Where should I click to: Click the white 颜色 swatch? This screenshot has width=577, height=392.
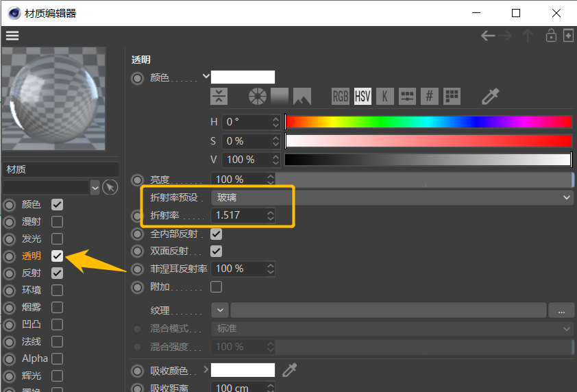[243, 77]
